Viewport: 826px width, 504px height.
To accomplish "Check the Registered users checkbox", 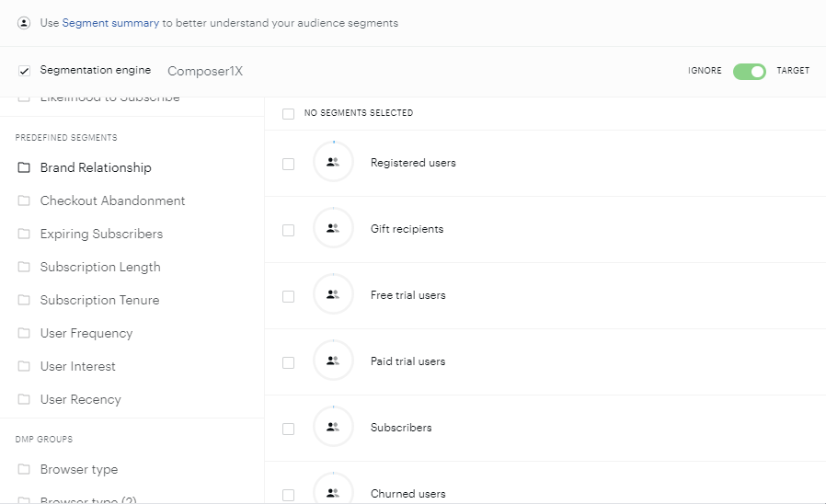I will [x=288, y=165].
